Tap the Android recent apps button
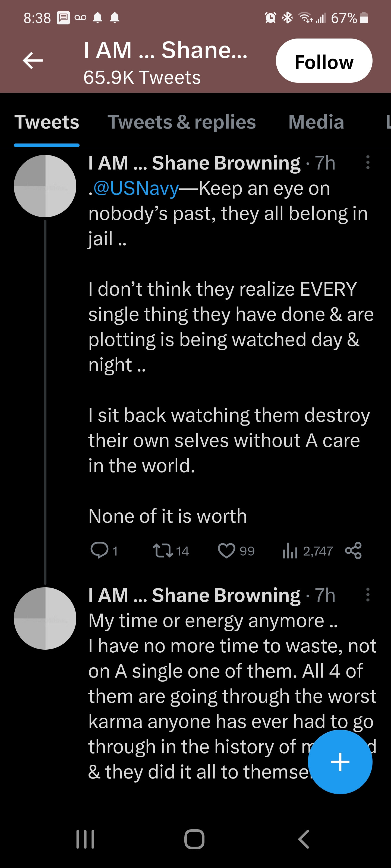 (85, 839)
